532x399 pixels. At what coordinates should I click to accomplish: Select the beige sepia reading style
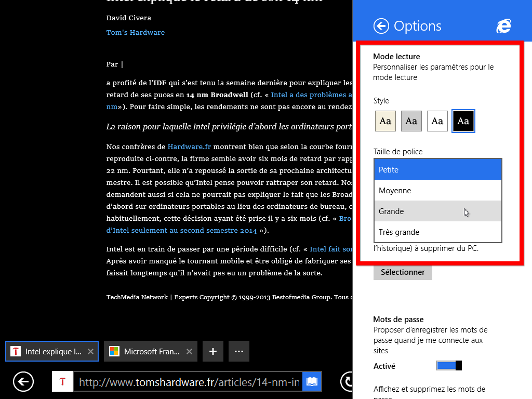coord(385,121)
